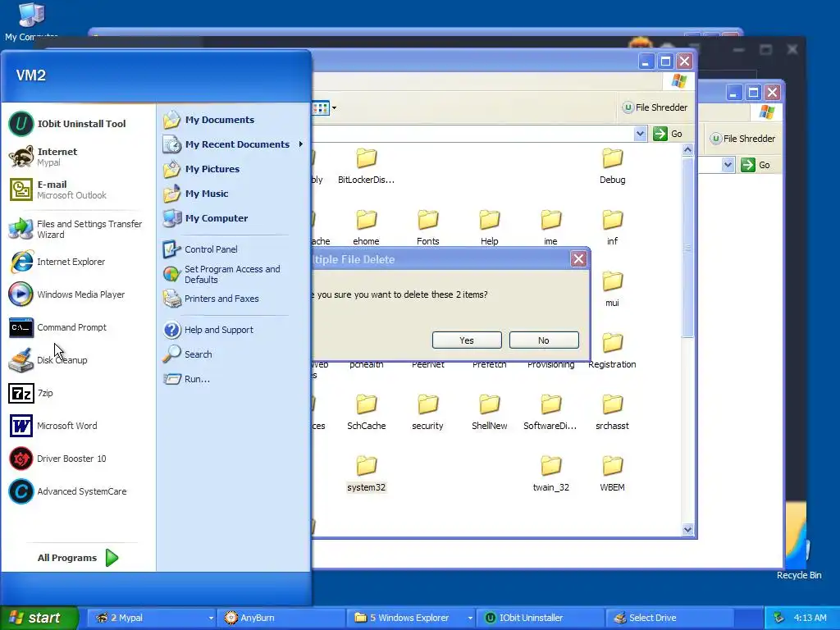Close the Multiple File Delete dialog
This screenshot has height=630, width=840.
[x=578, y=259]
